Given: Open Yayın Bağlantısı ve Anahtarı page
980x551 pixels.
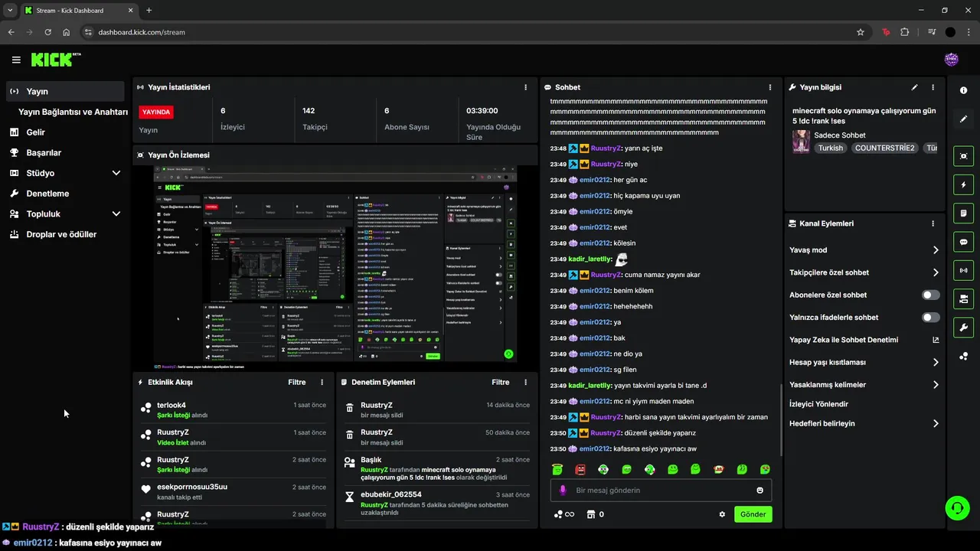Looking at the screenshot, I should point(73,112).
